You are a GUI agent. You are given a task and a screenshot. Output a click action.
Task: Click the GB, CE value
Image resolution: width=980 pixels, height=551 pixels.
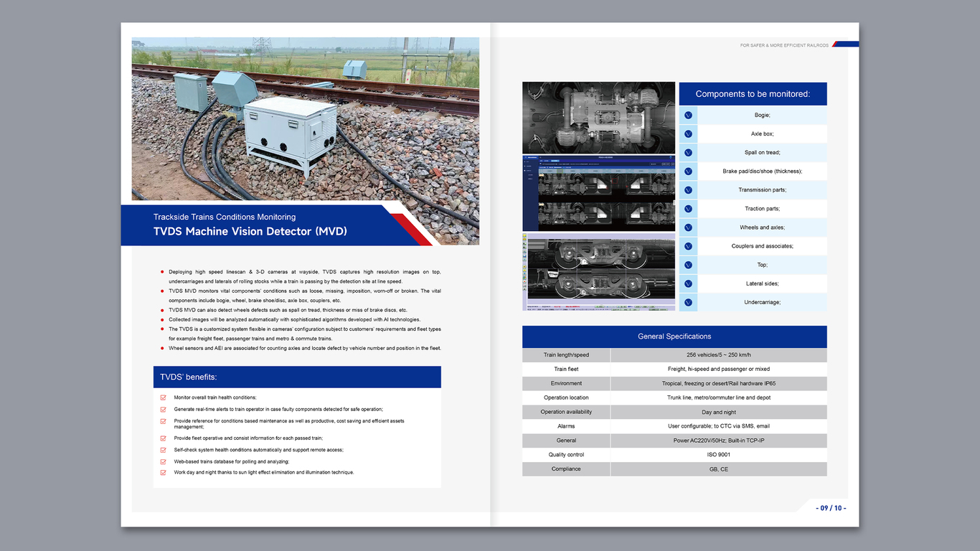coord(719,469)
